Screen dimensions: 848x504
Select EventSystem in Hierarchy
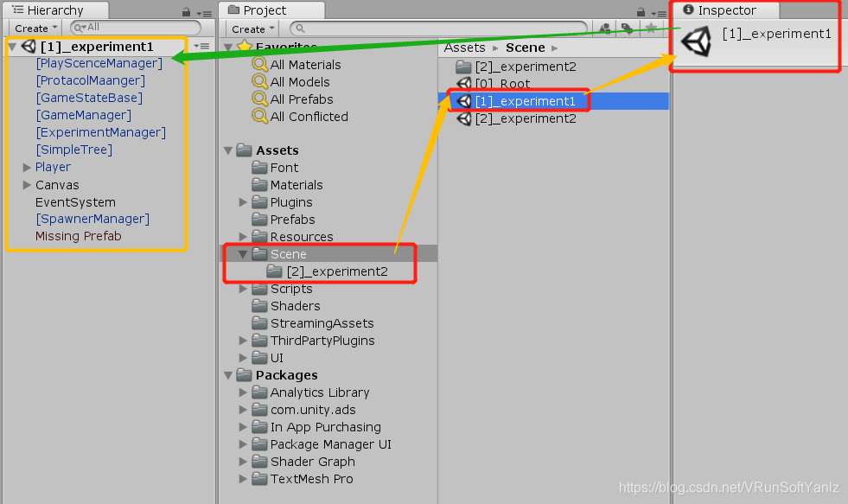75,202
